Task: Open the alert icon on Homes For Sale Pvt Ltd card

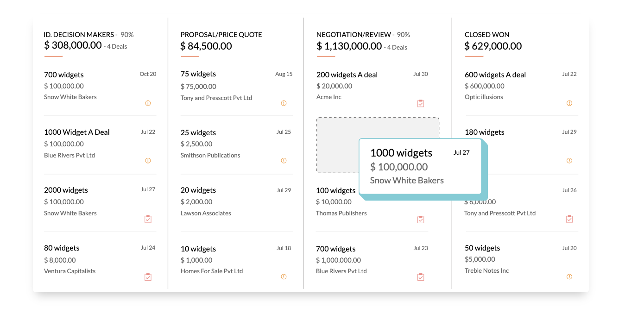Action: pyautogui.click(x=284, y=276)
